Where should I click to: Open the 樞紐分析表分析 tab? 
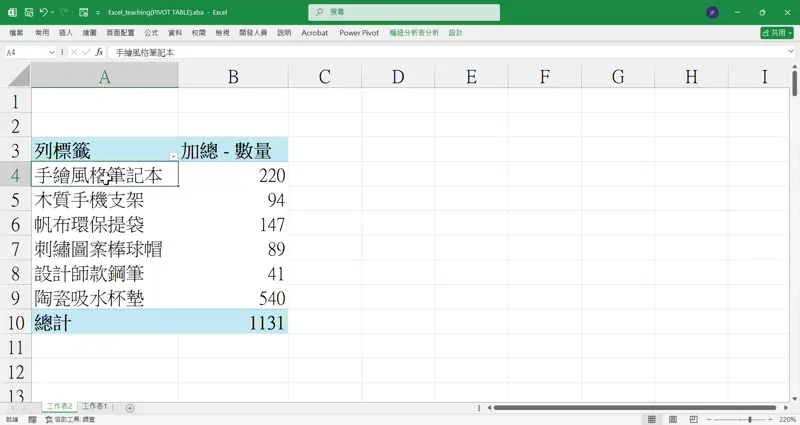tap(414, 33)
